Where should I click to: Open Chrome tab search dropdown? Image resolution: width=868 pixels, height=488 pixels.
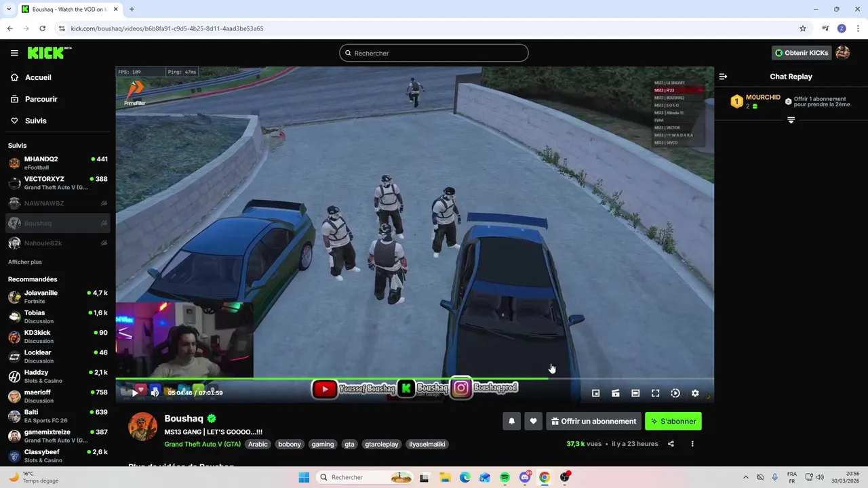pyautogui.click(x=9, y=9)
